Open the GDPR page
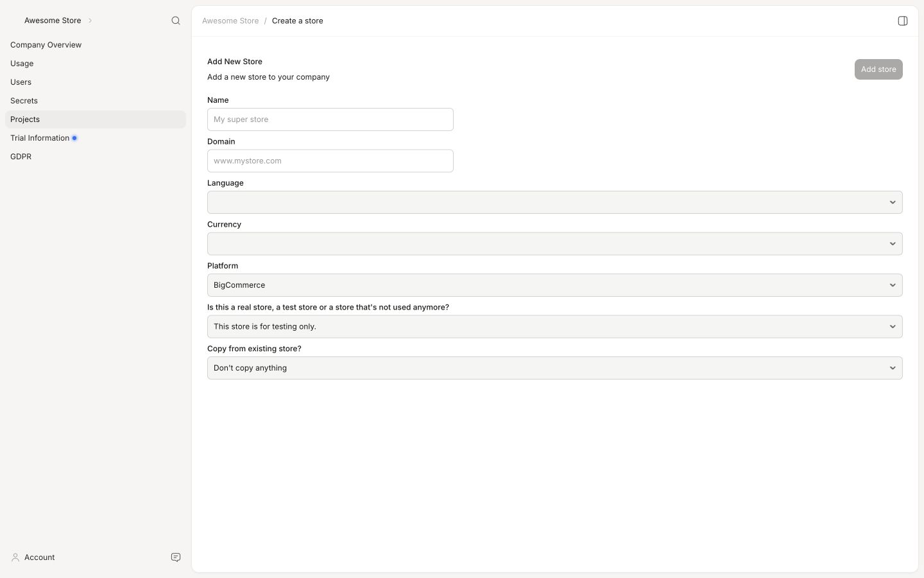 (x=96, y=157)
